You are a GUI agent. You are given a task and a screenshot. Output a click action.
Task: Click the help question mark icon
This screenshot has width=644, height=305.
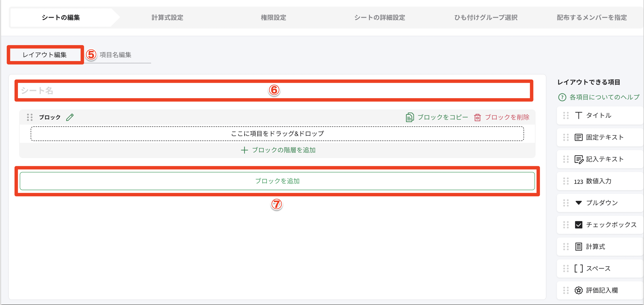(562, 97)
